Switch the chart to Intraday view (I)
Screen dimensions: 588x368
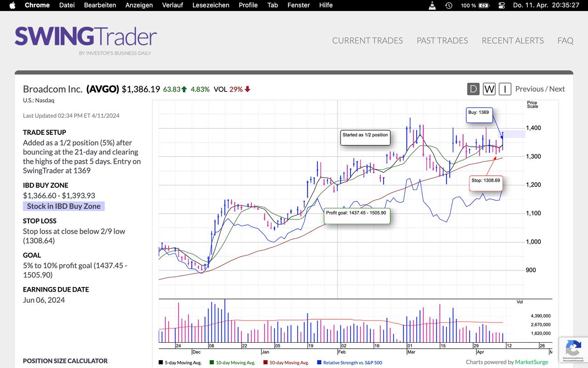(505, 89)
